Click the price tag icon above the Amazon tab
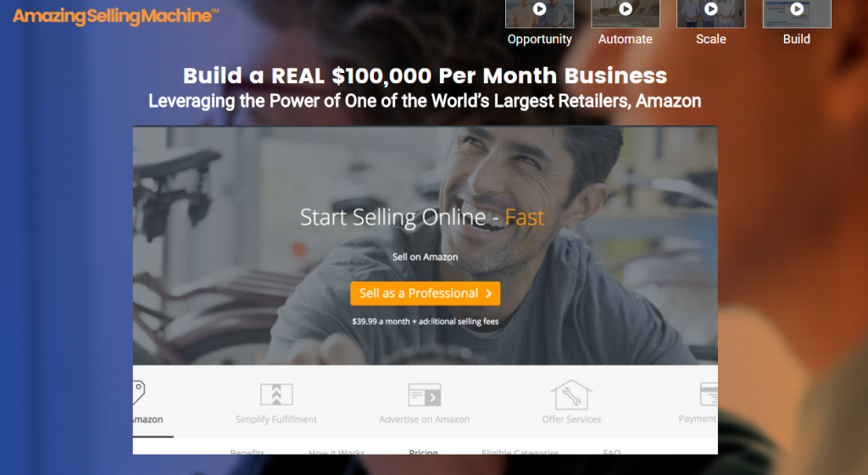 [x=139, y=392]
